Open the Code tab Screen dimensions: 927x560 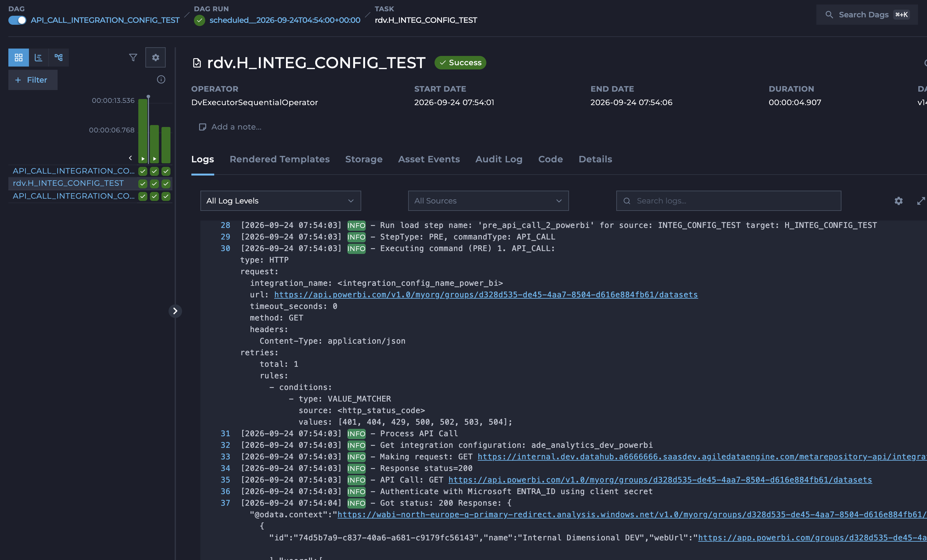(550, 159)
